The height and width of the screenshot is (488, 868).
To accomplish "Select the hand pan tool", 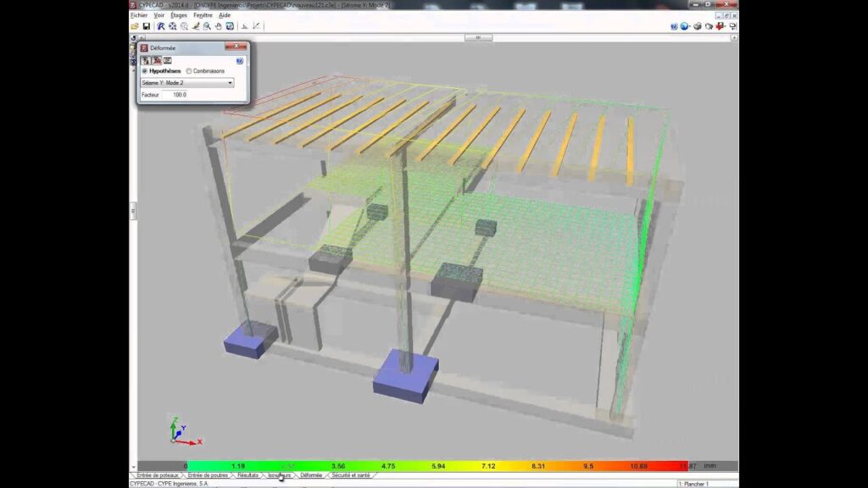I will point(218,26).
